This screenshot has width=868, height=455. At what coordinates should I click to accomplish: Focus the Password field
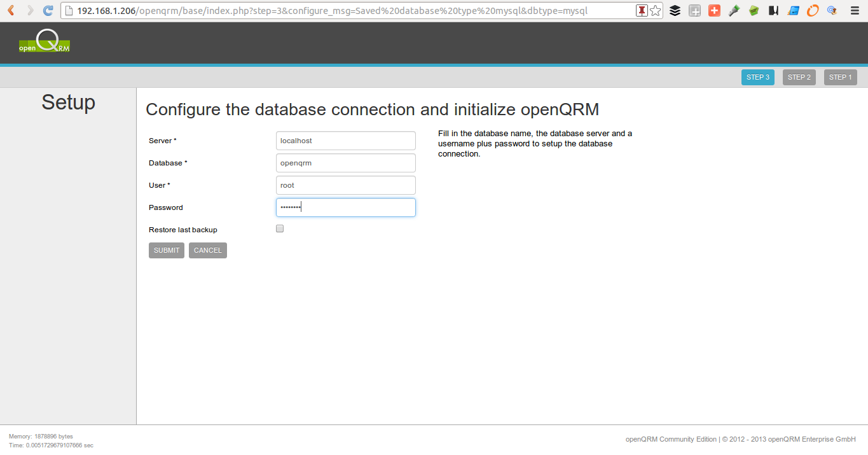click(x=345, y=207)
